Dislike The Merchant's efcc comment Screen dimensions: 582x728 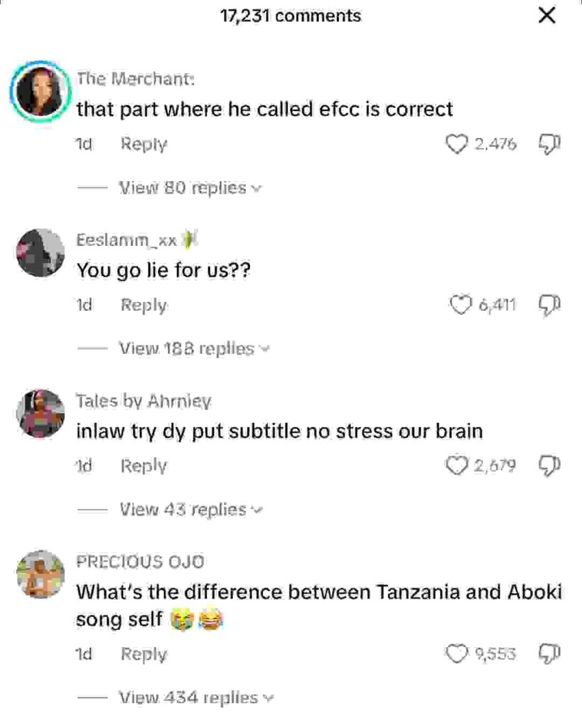(551, 145)
